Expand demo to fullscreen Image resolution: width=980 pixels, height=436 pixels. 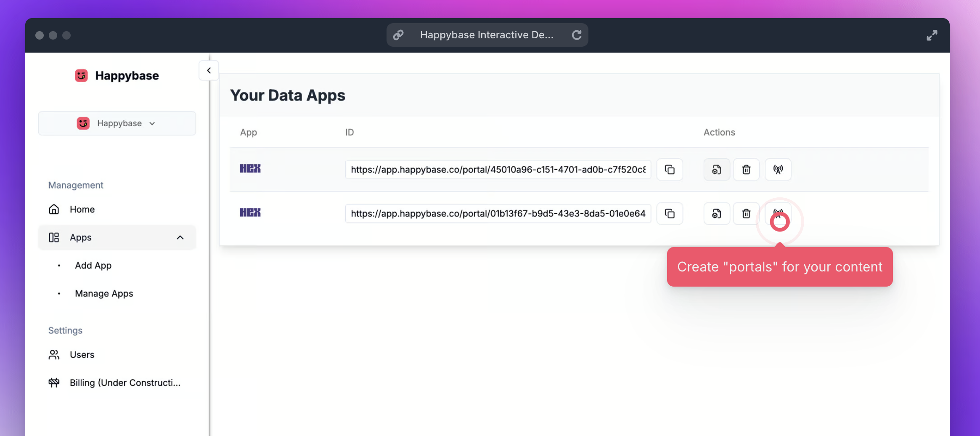(932, 35)
